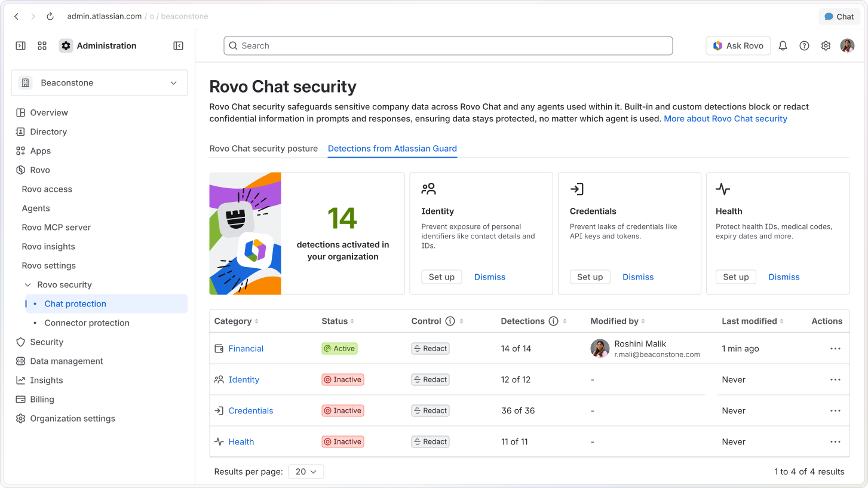
Task: Collapse the Rovo security tree section
Action: point(27,285)
